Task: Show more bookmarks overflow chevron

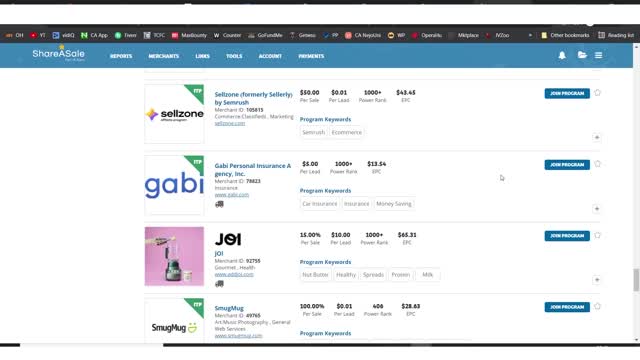Action: [530, 36]
